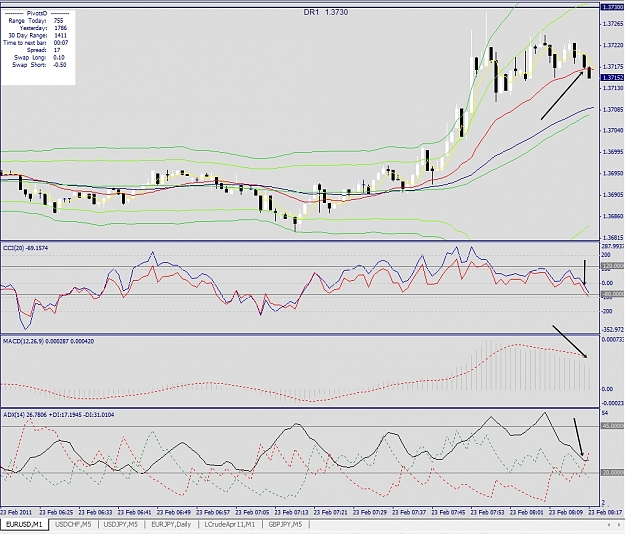This screenshot has width=625, height=534.
Task: Select the GBPJPY,M5 chart tab
Action: 285,524
